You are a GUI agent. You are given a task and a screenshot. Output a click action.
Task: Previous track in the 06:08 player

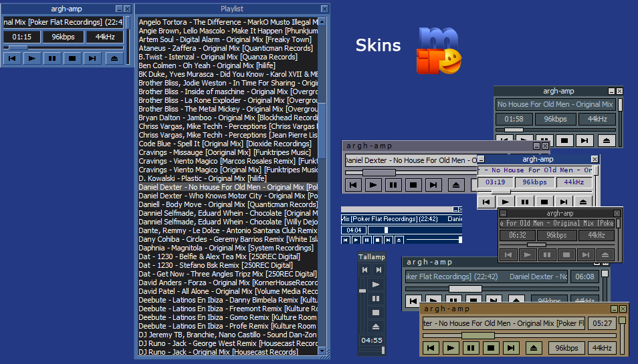click(x=413, y=301)
